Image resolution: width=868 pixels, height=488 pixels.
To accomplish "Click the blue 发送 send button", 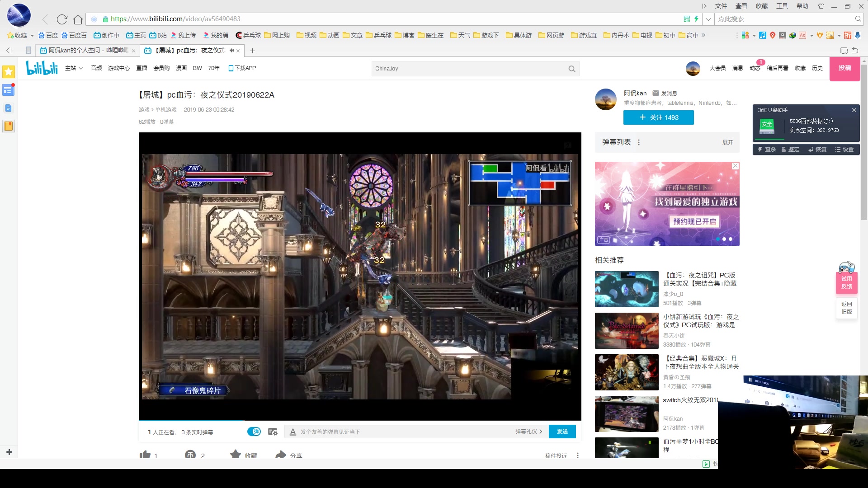I will [x=562, y=432].
